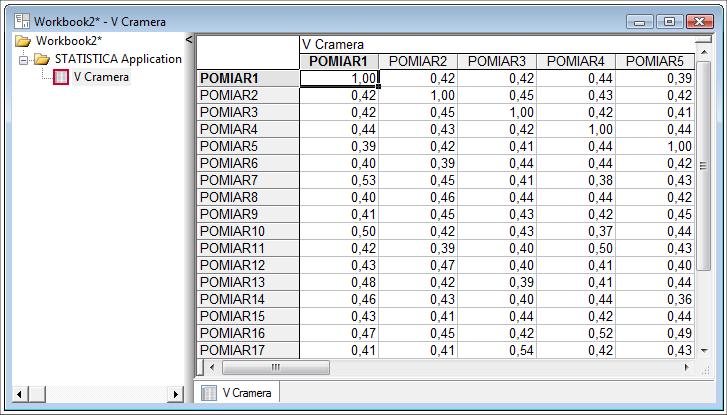Image resolution: width=727 pixels, height=415 pixels.
Task: Select the POMIAR7 row header
Action: click(248, 180)
